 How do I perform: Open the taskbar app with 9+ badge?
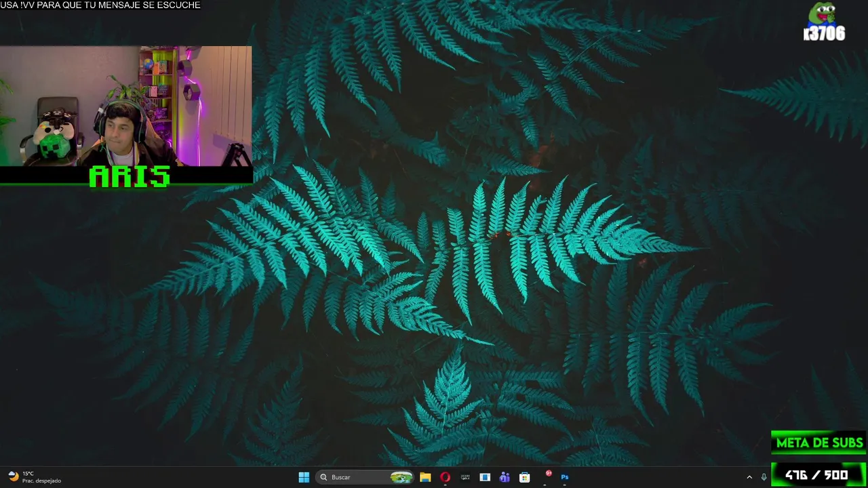546,476
